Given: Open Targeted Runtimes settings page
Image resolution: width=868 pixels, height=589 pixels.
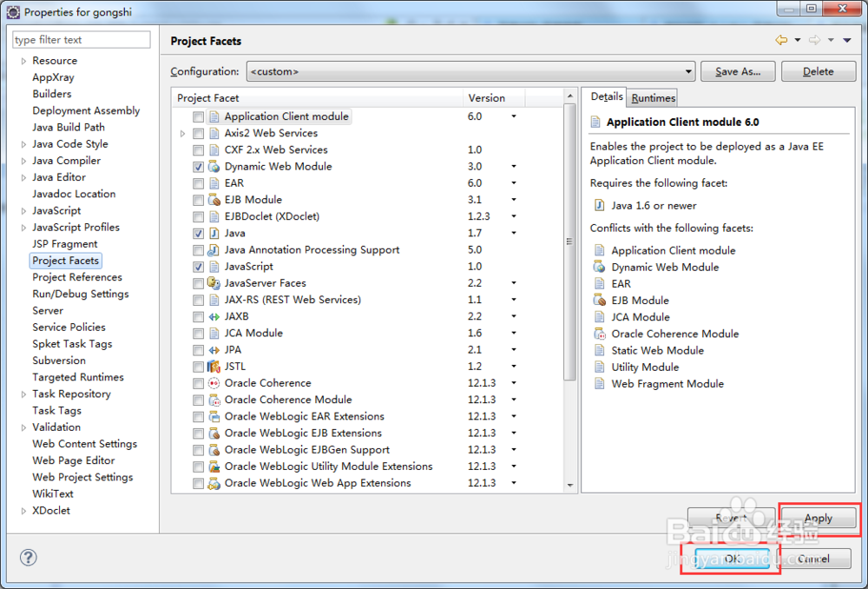Looking at the screenshot, I should [x=78, y=377].
